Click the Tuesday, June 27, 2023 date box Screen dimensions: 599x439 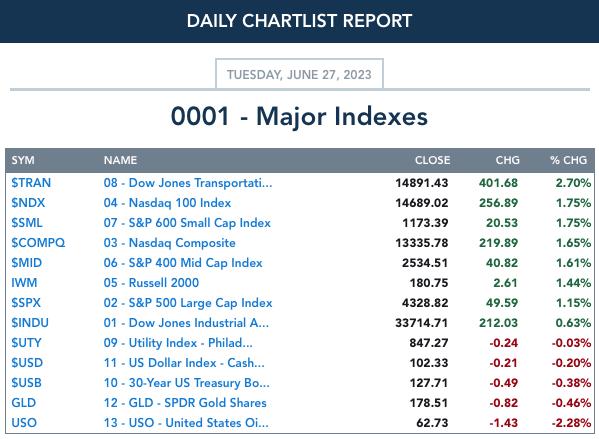pyautogui.click(x=299, y=74)
